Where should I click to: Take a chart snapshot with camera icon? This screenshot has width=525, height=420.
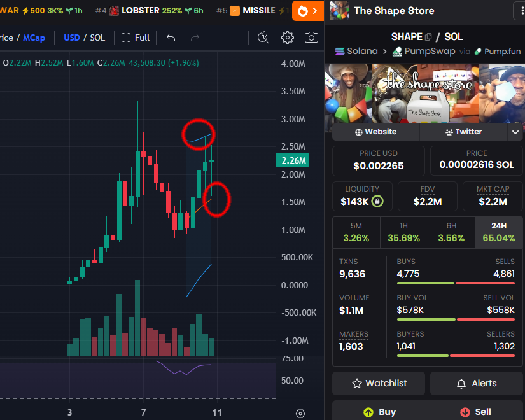coord(311,38)
